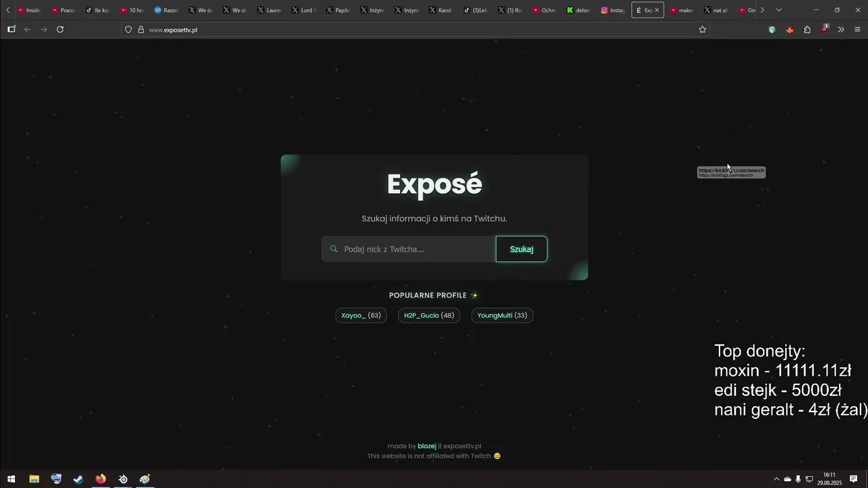The width and height of the screenshot is (868, 488).
Task: Switch to the (3)Lek TikTok tab
Action: tap(477, 10)
